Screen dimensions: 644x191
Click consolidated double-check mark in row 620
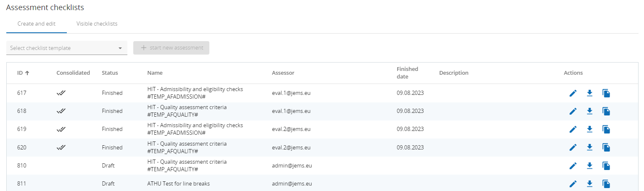coord(61,147)
